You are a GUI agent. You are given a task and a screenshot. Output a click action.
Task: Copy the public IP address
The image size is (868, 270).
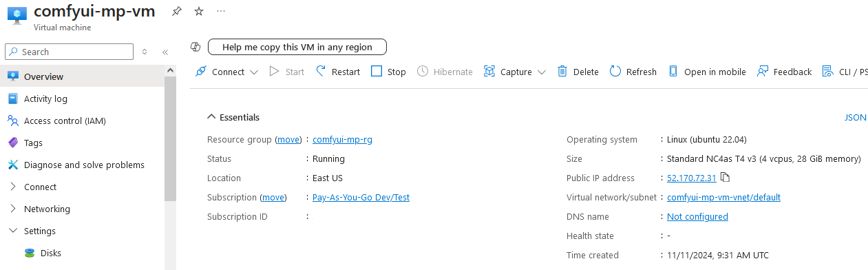pyautogui.click(x=726, y=178)
